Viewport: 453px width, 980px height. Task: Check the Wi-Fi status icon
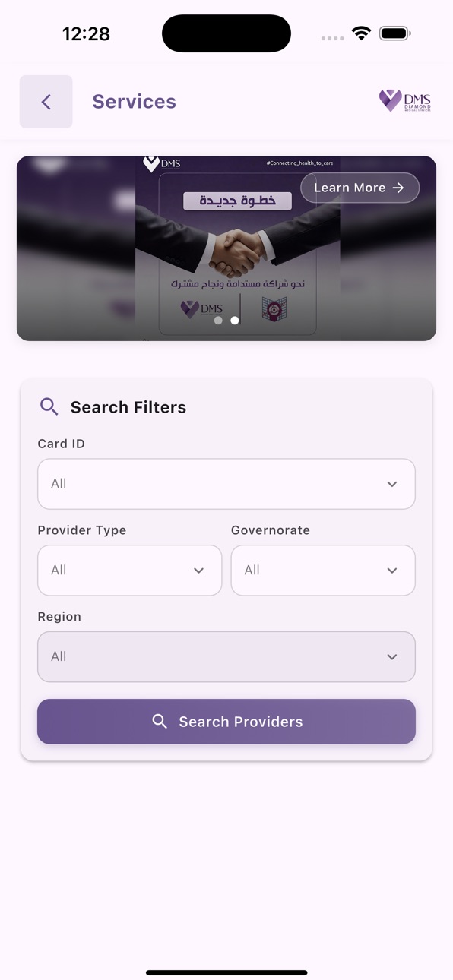(x=362, y=33)
